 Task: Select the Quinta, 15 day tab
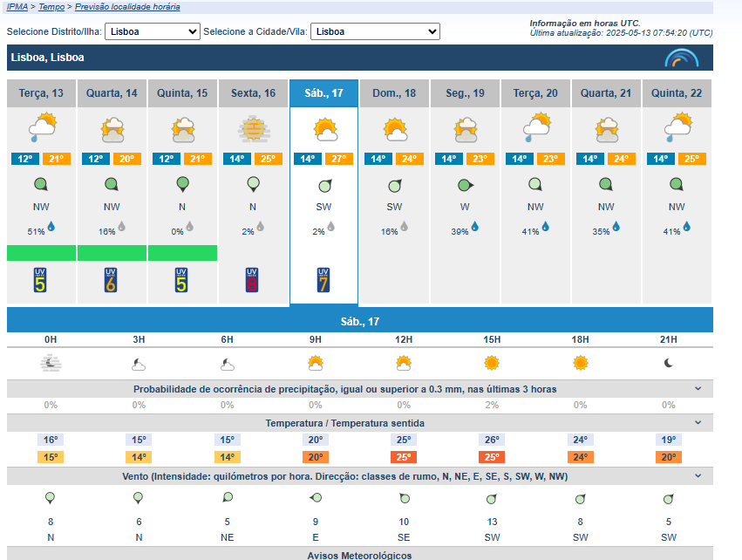click(182, 93)
